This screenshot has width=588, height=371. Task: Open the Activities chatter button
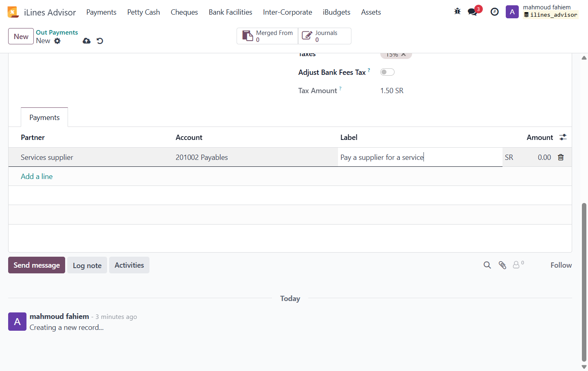pos(129,265)
